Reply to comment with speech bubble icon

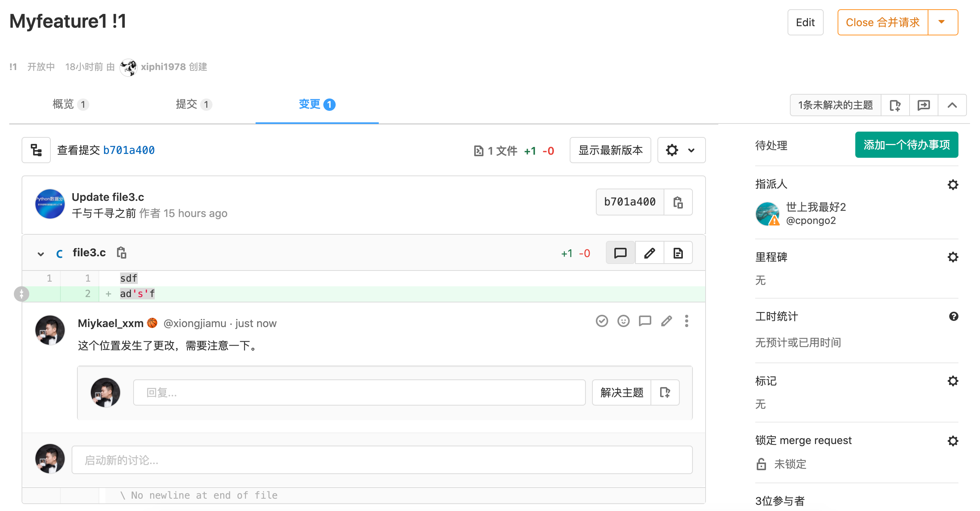point(645,321)
